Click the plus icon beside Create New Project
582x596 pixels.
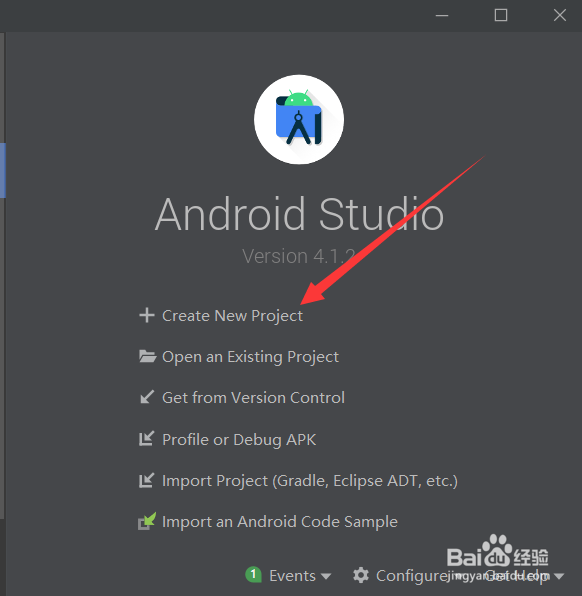tap(147, 315)
